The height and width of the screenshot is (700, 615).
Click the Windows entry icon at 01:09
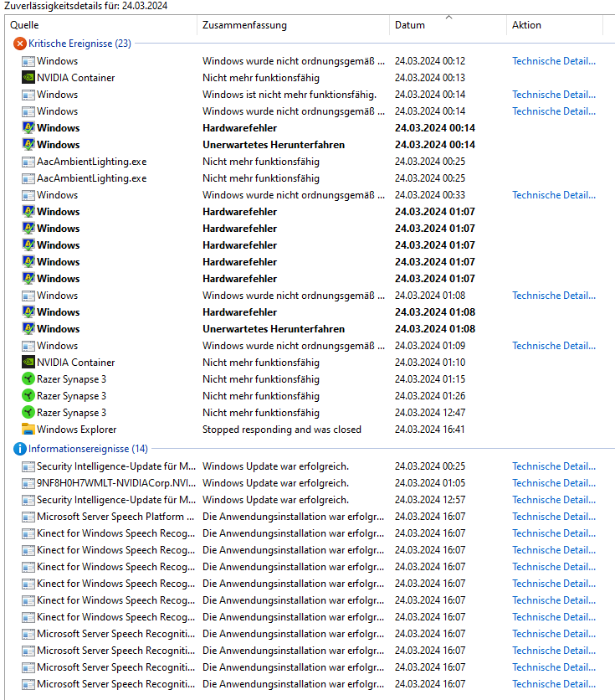click(x=28, y=346)
